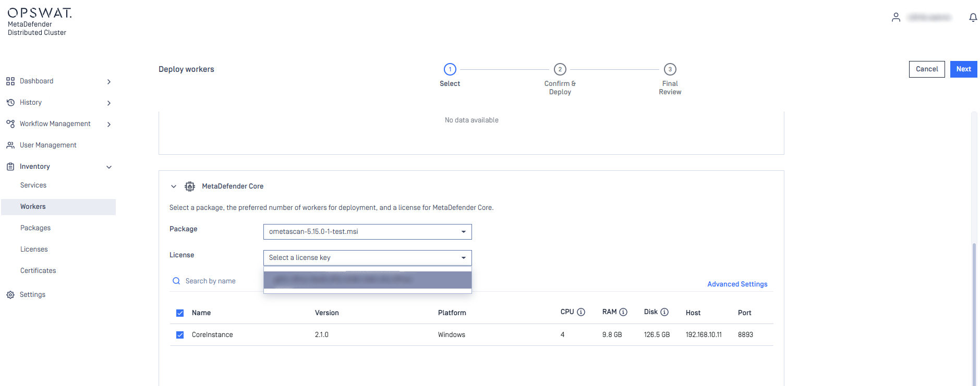
Task: Open the Select a license key dropdown
Action: click(367, 258)
